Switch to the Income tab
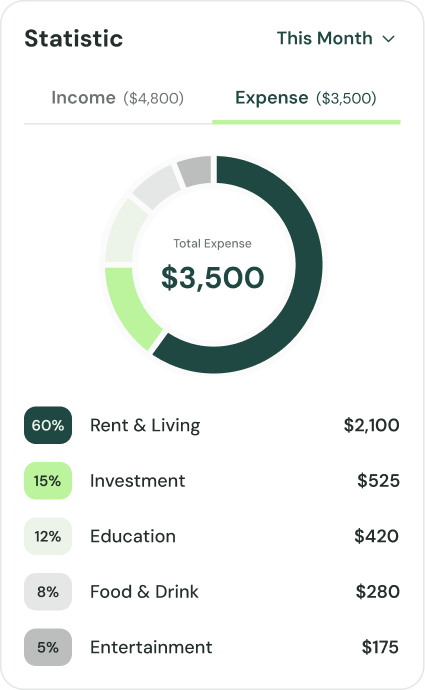 [118, 98]
